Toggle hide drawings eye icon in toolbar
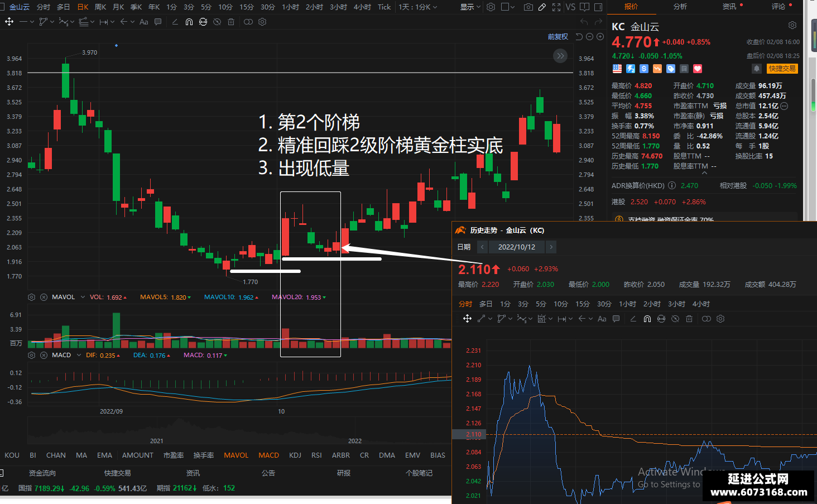 pos(217,22)
